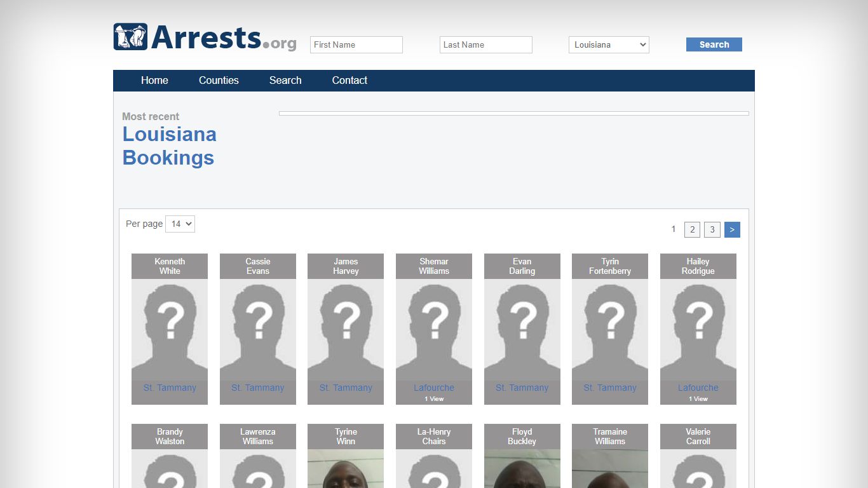Click St. Tammany under Cassie Evans
The image size is (868, 488).
click(258, 388)
